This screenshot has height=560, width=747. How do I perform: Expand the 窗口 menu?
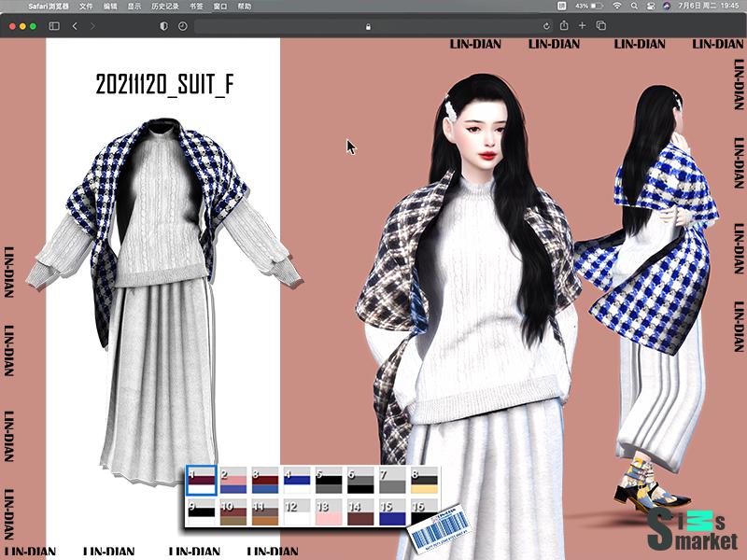pyautogui.click(x=219, y=7)
